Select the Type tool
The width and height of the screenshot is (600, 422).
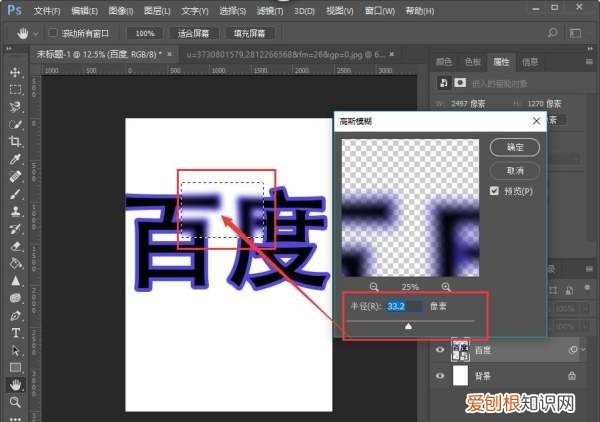(15, 333)
